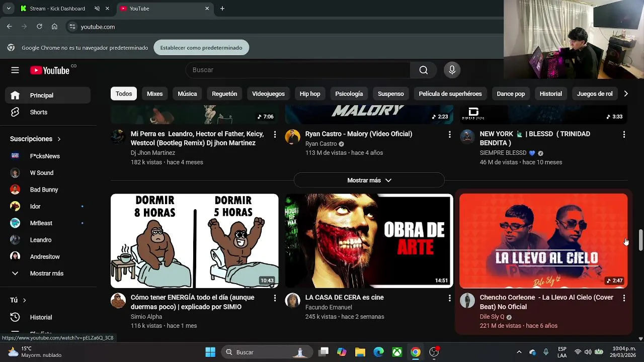Select the Videojuegos filter chip
Viewport: 644px width, 362px height.
click(268, 94)
